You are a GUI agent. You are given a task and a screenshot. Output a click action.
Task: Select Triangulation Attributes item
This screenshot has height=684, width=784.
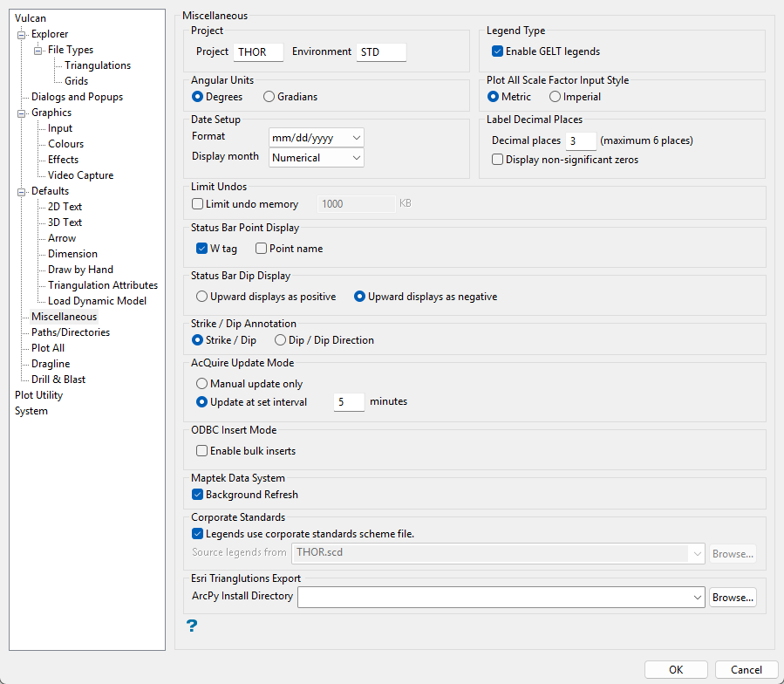[103, 285]
